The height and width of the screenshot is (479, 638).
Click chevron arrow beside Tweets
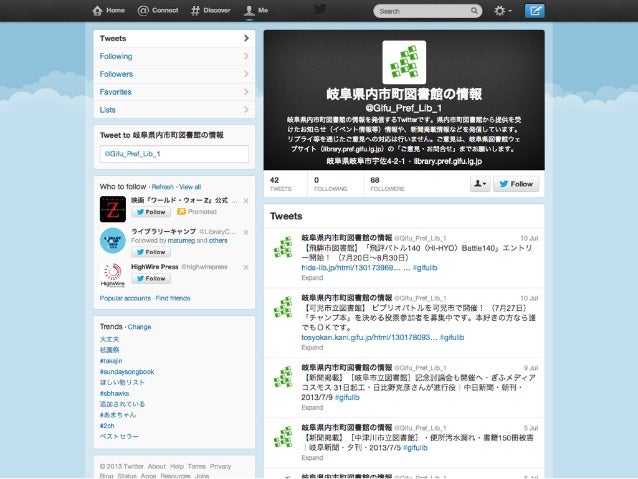coord(246,38)
